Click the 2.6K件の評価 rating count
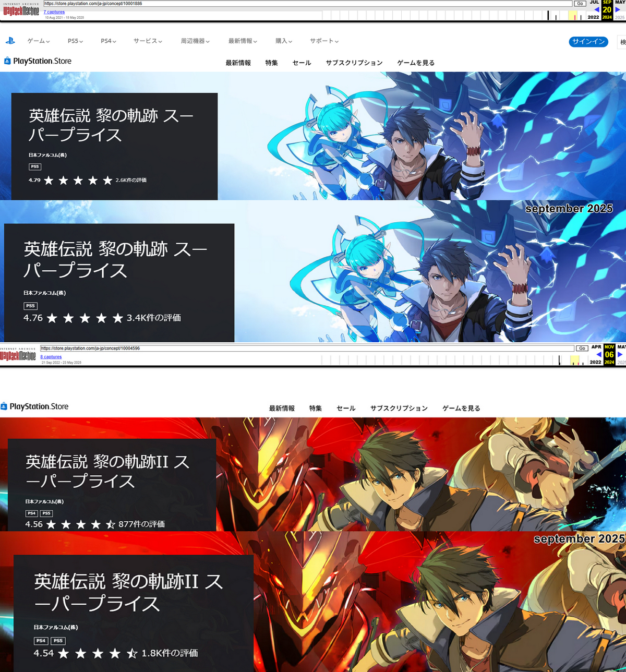Screen dimensions: 626x672 131,180
